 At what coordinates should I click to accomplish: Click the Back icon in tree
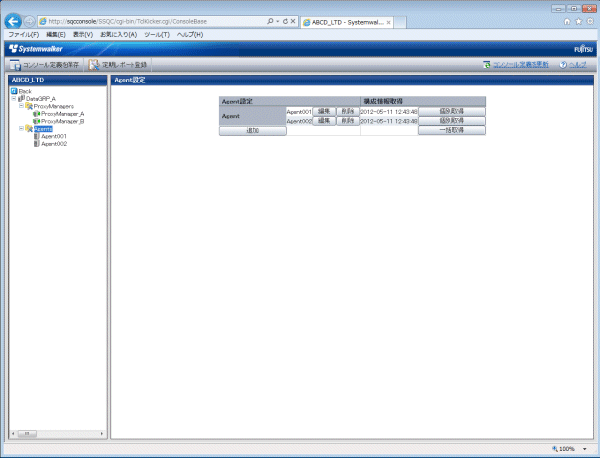click(x=14, y=91)
